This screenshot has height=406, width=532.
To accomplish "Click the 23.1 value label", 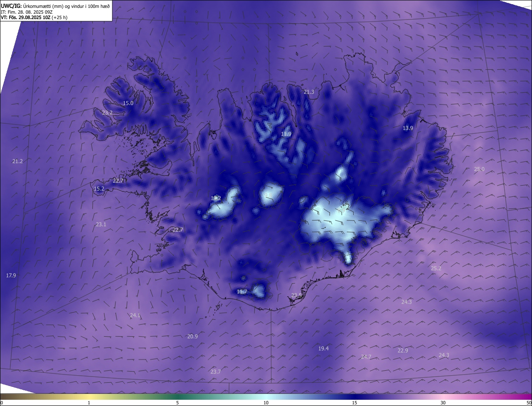I will [101, 225].
